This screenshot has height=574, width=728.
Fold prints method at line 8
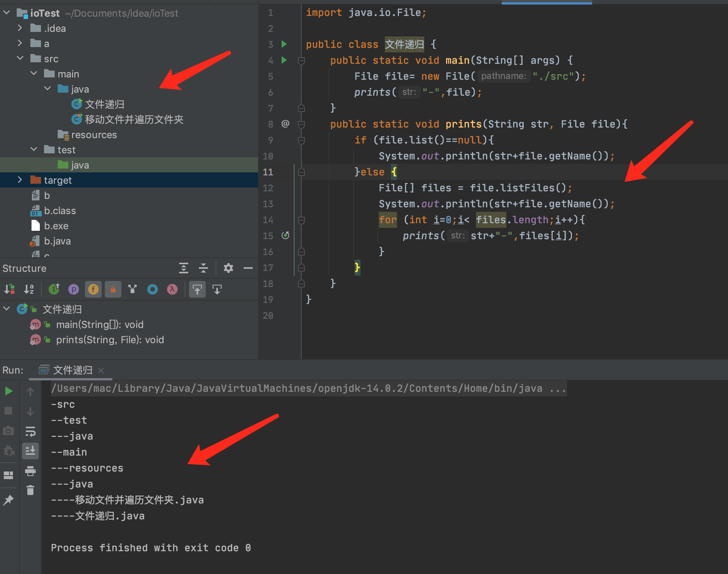tap(301, 124)
